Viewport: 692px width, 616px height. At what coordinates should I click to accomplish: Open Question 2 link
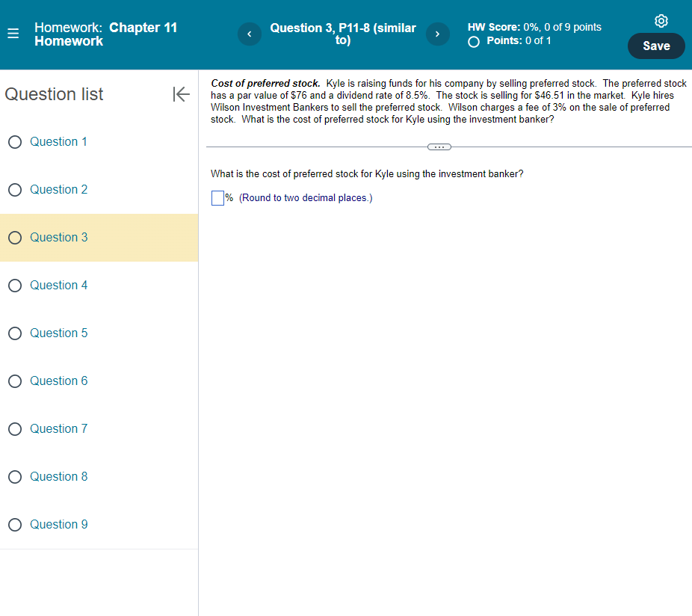pyautogui.click(x=59, y=189)
